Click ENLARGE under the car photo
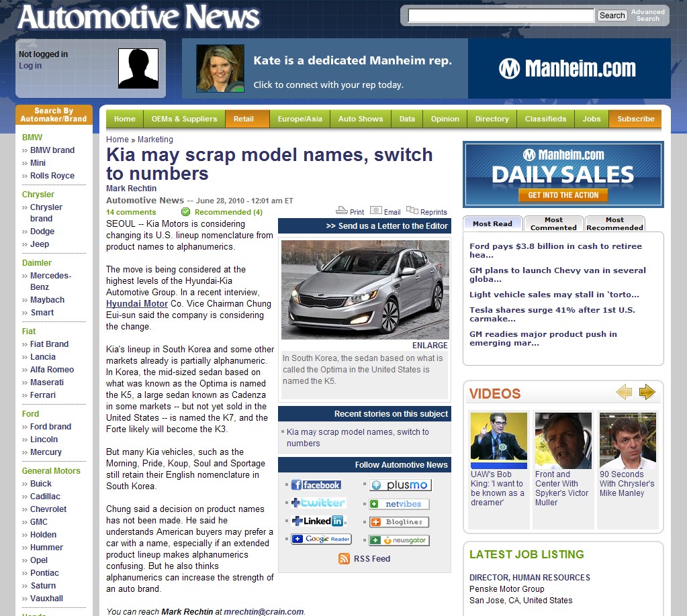 click(430, 346)
